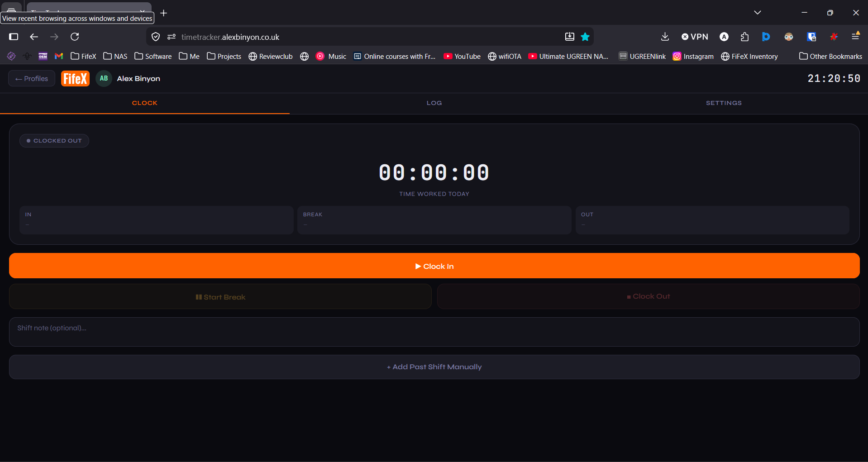The height and width of the screenshot is (462, 868).
Task: Open the password manager extension icon
Action: click(812, 37)
